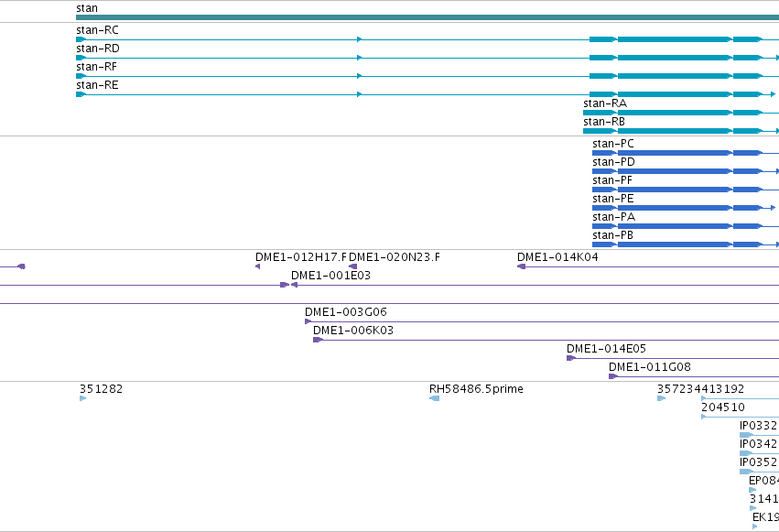The width and height of the screenshot is (779, 532).
Task: Click the 351282 feature marker
Action: coord(83,399)
